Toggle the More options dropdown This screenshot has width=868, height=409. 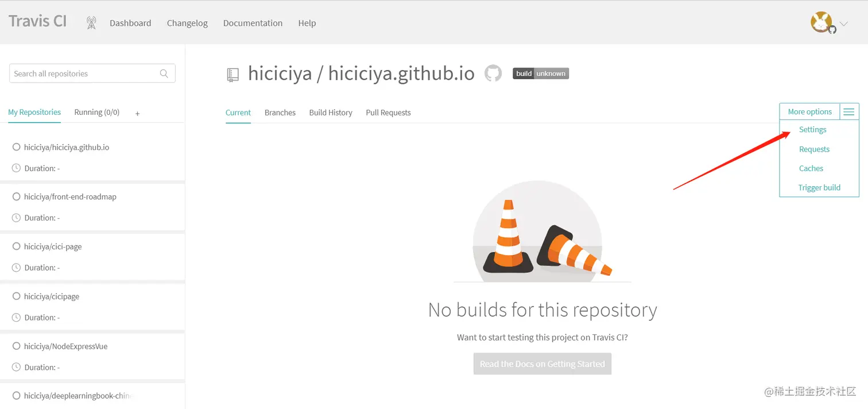(809, 111)
